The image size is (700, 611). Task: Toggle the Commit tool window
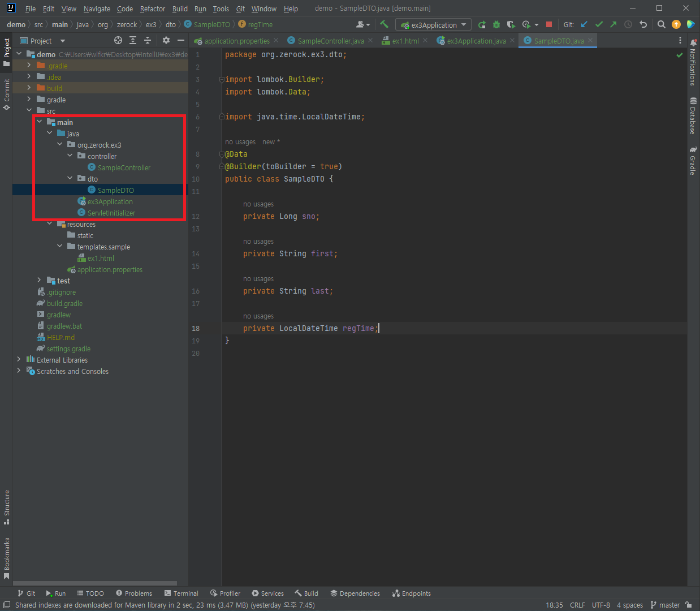pos(6,94)
